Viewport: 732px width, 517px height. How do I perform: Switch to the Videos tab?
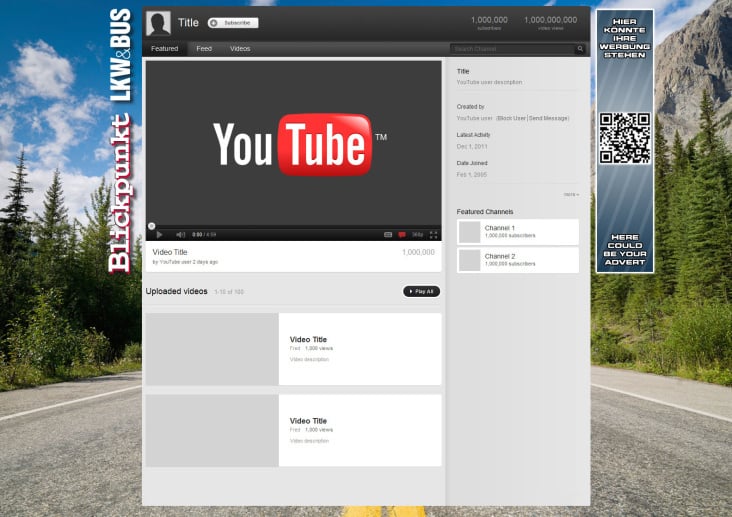point(240,49)
